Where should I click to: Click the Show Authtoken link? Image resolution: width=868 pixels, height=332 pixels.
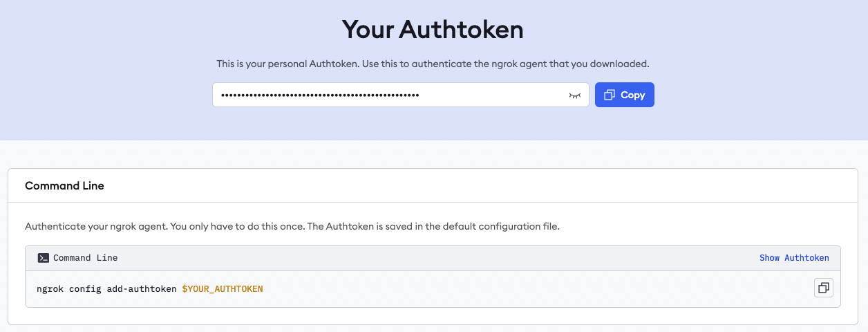click(x=794, y=258)
